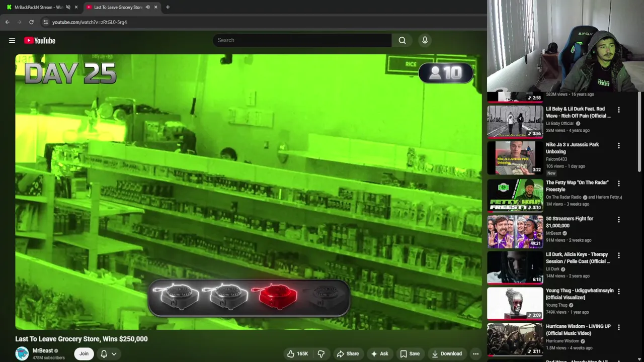Join the MrBeast channel membership
Screen dimensions: 644x362
[84, 353]
